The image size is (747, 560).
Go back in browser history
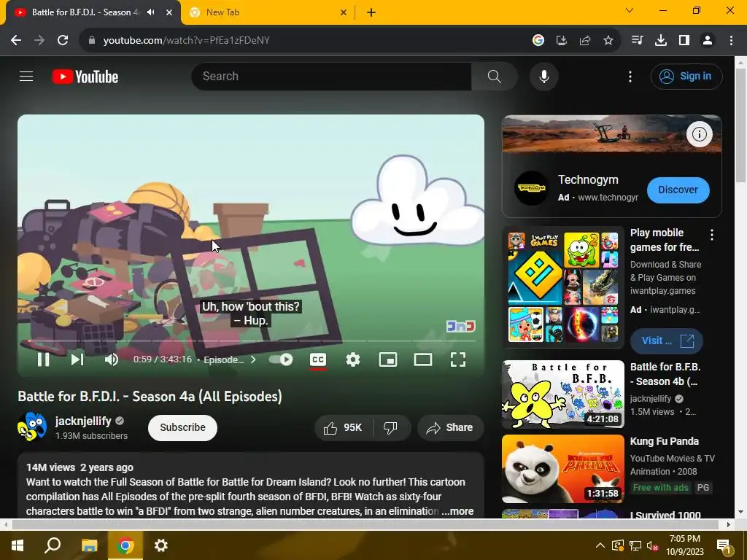(x=16, y=41)
